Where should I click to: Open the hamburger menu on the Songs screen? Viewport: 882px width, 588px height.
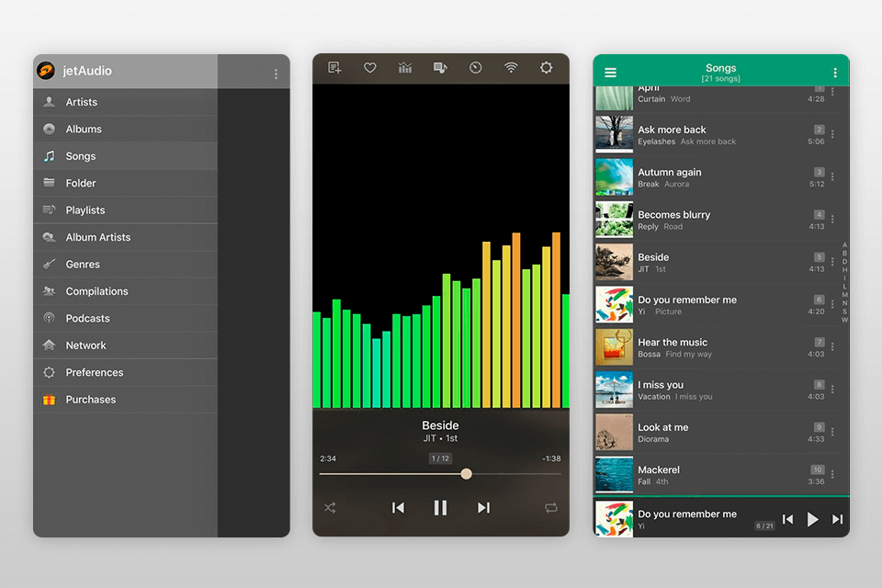coord(610,71)
